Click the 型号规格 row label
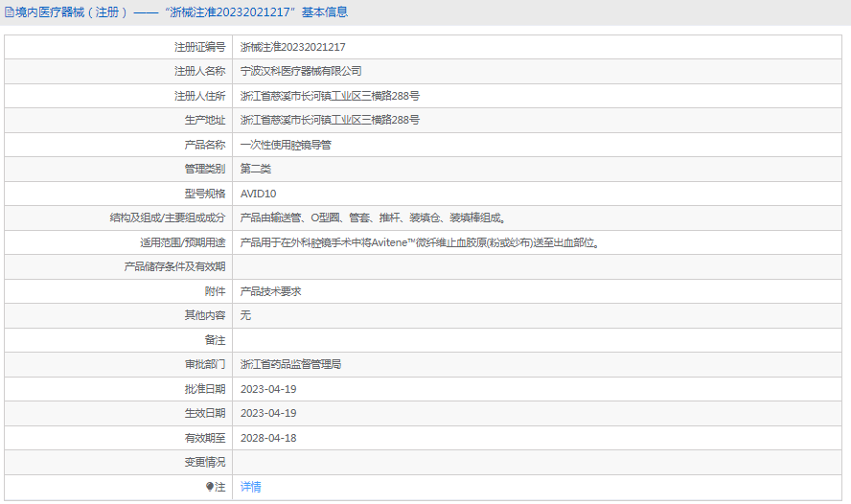Image resolution: width=851 pixels, height=504 pixels. tap(205, 194)
